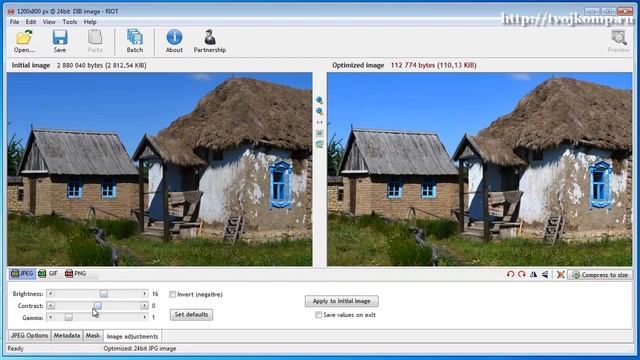Click the Gamma slider thumb
The width and height of the screenshot is (640, 360).
coord(69,317)
